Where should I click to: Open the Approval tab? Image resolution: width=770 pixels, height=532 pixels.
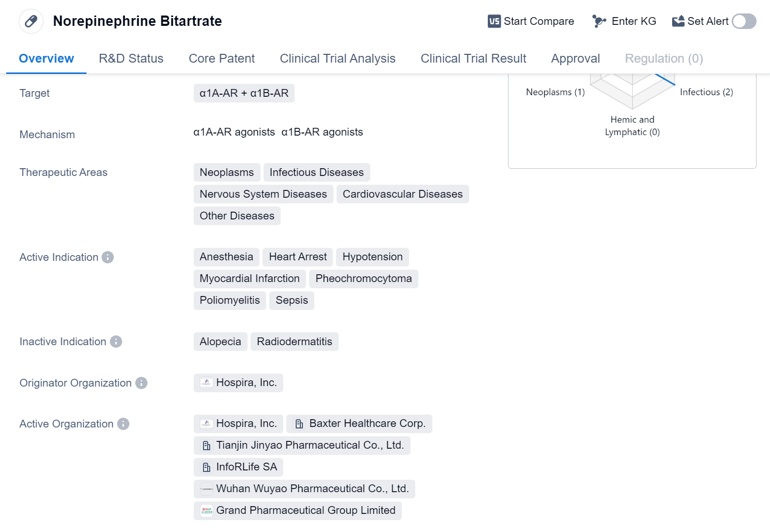point(575,58)
